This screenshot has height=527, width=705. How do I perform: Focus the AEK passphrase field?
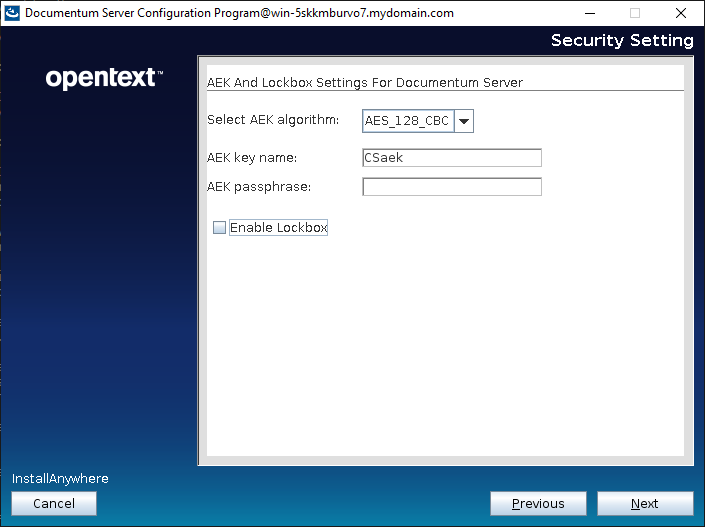coord(451,187)
